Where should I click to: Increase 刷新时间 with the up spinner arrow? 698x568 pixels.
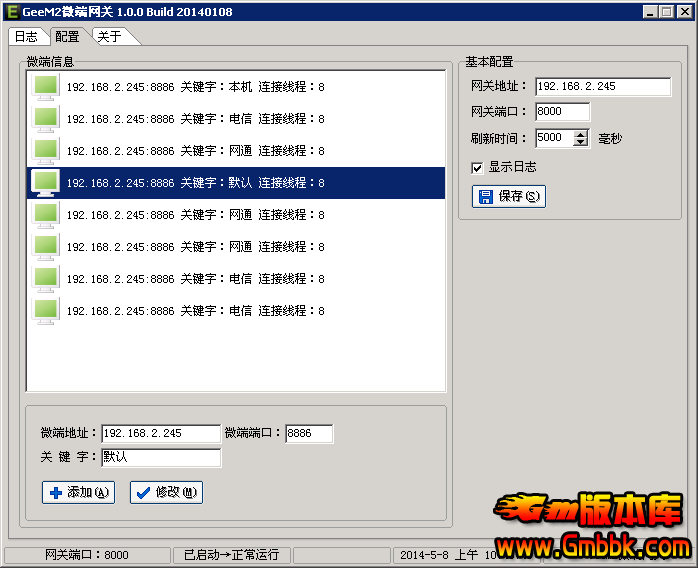tap(580, 134)
